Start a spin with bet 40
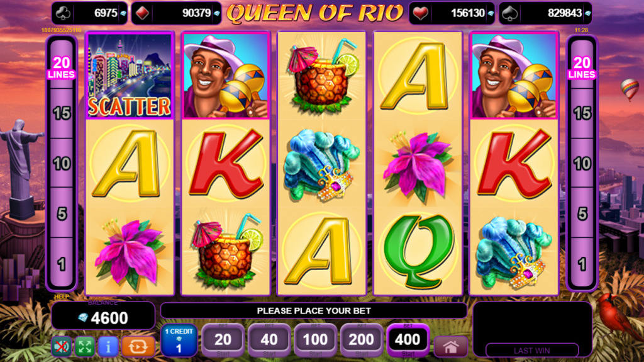Viewport: 644px width, 362px height. pyautogui.click(x=269, y=340)
